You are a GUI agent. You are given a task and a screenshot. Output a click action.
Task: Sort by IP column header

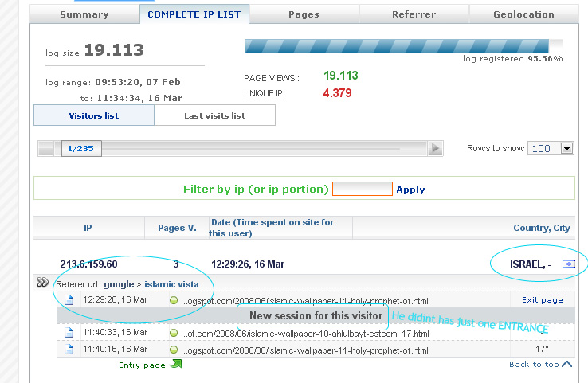click(88, 228)
